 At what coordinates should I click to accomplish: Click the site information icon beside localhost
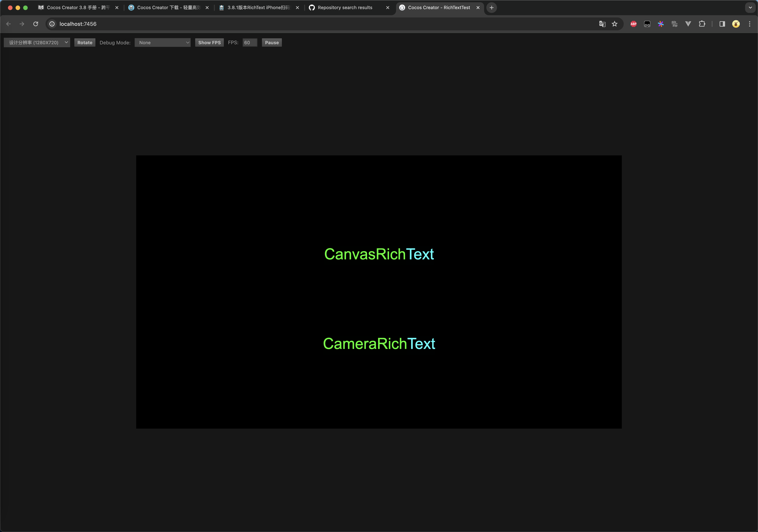click(x=52, y=24)
